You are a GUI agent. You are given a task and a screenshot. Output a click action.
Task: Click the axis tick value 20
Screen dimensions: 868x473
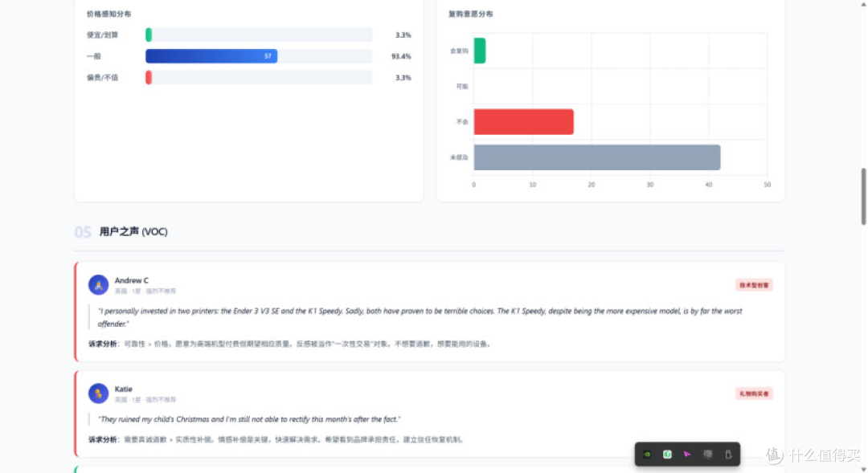click(x=592, y=185)
